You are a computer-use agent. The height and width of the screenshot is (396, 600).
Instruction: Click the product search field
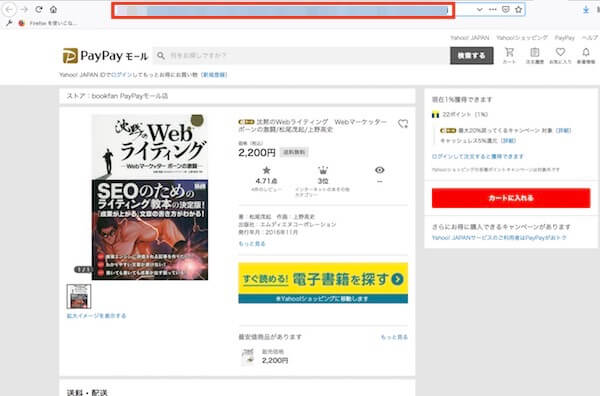point(301,56)
